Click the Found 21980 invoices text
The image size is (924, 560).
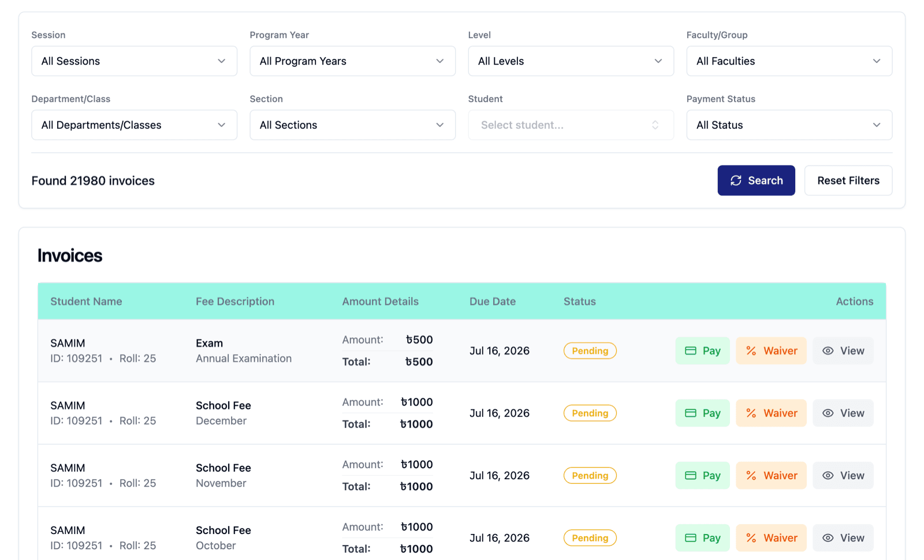[93, 181]
